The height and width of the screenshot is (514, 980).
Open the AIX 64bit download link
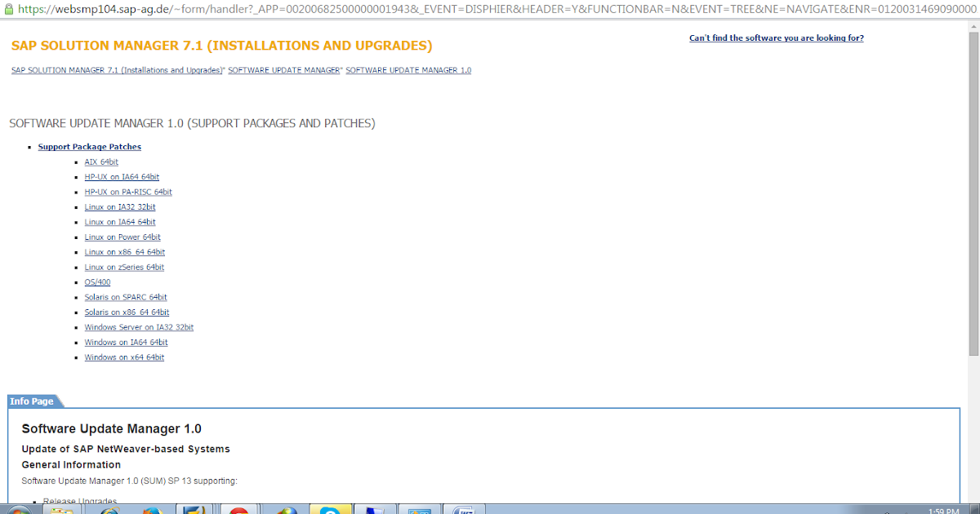coord(101,162)
